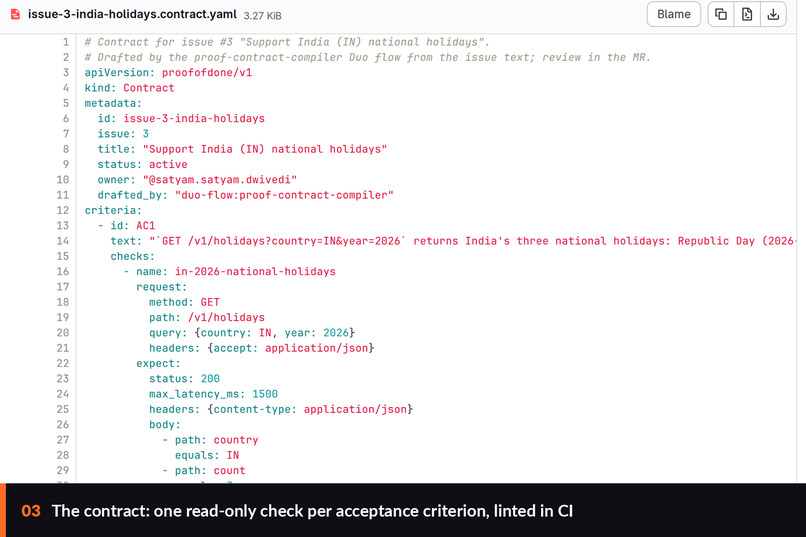Click owner "@satyam.satyam.dwivedi"
This screenshot has height=537, width=806.
coord(220,180)
